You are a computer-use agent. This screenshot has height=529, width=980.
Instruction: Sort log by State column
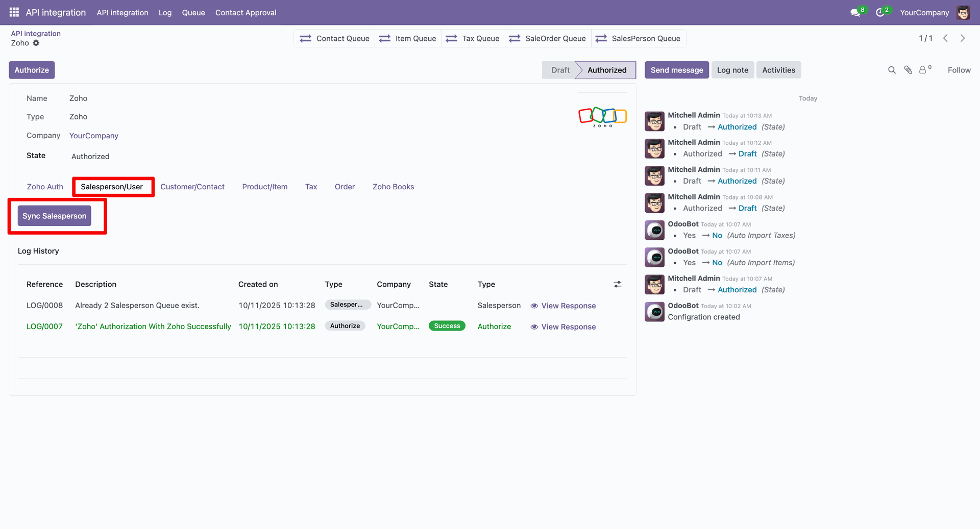click(x=438, y=284)
